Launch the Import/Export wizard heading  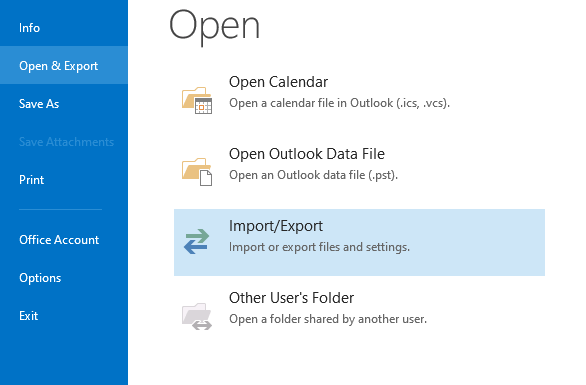click(276, 226)
